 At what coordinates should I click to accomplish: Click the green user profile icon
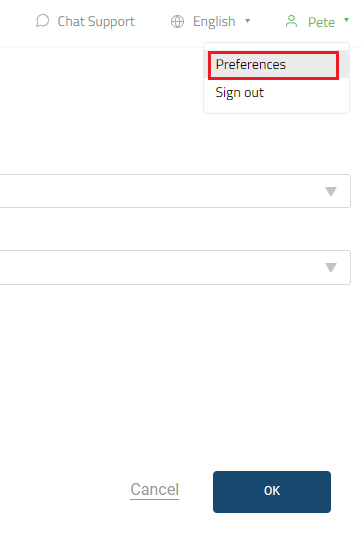[291, 21]
